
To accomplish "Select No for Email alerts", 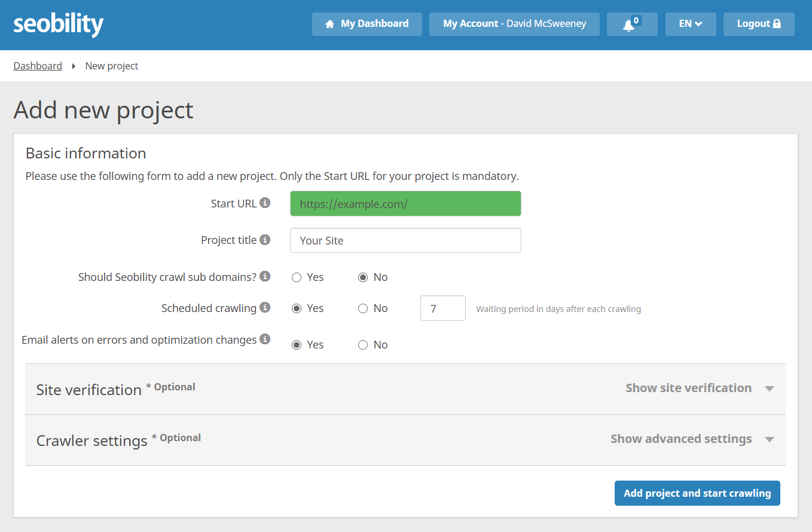I will click(363, 345).
